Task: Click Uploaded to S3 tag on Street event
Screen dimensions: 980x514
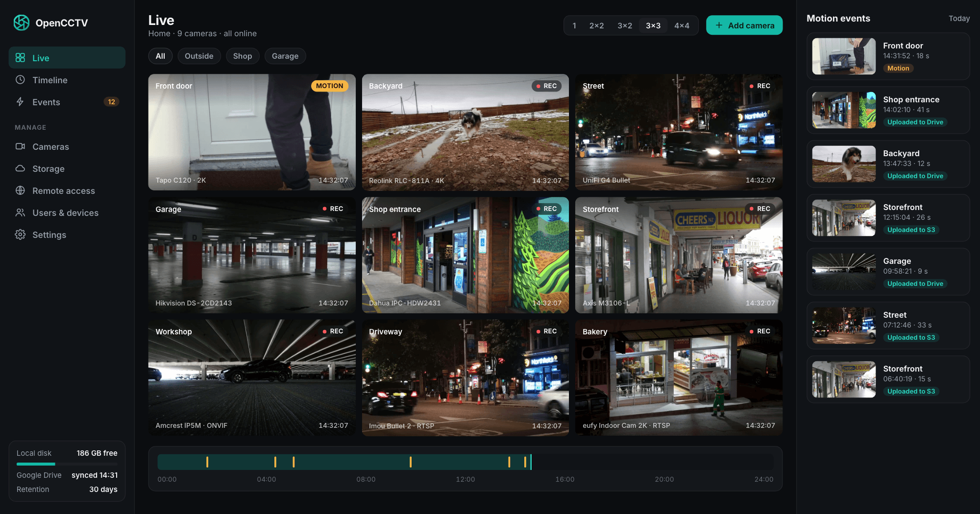Action: (911, 337)
